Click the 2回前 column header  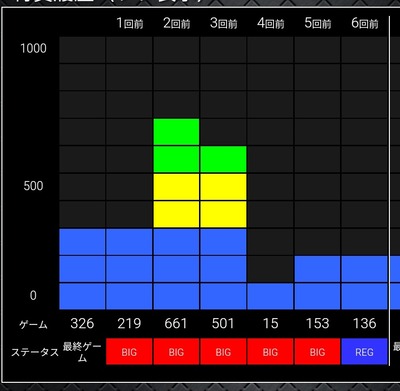177,23
